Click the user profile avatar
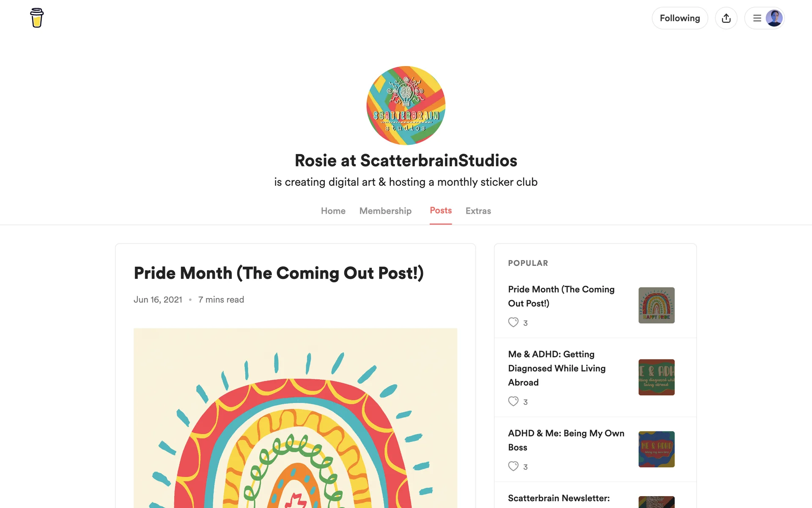 point(774,18)
